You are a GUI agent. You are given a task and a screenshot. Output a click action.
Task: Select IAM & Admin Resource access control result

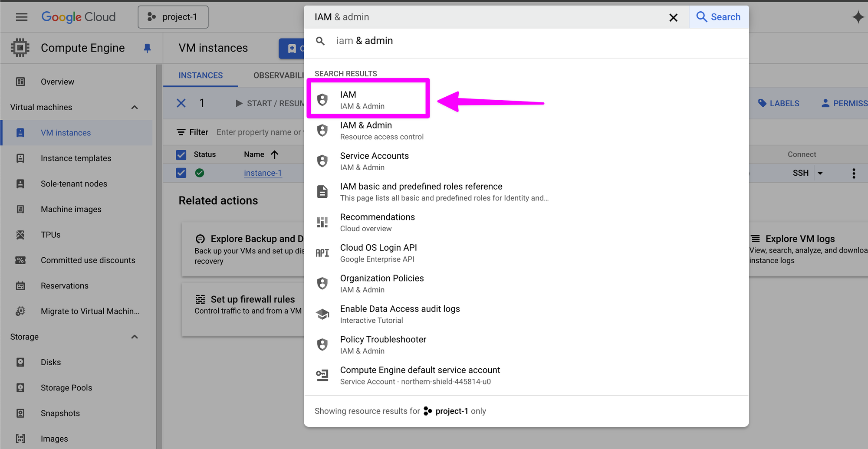pos(526,131)
